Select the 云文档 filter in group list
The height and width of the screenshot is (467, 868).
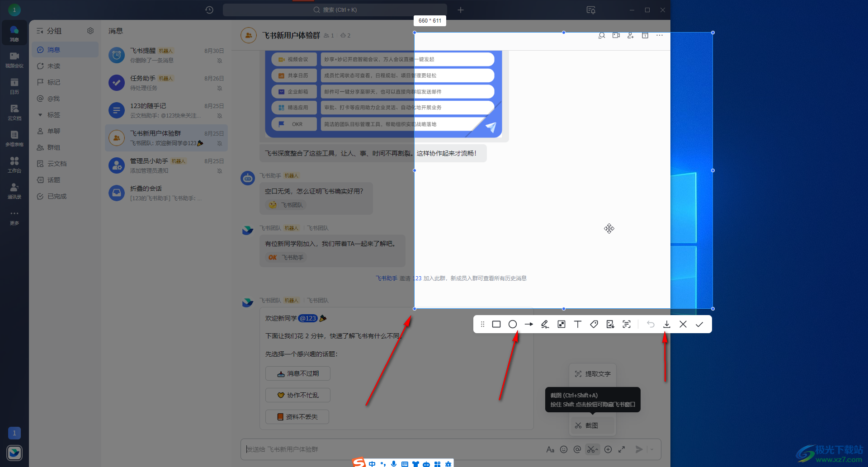click(65, 164)
